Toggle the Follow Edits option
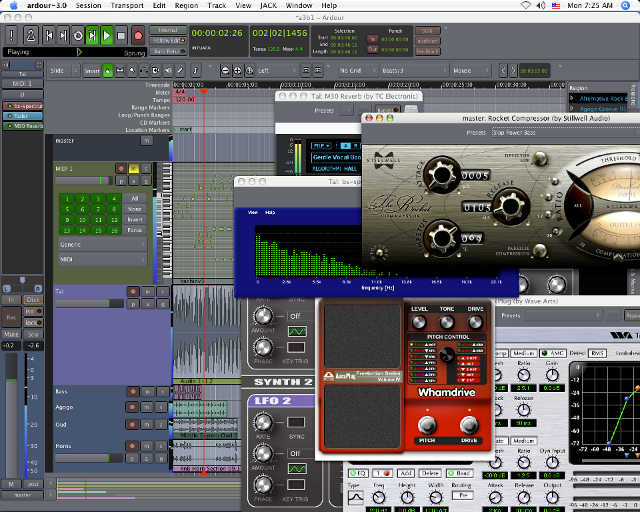640x512 pixels. pyautogui.click(x=168, y=41)
